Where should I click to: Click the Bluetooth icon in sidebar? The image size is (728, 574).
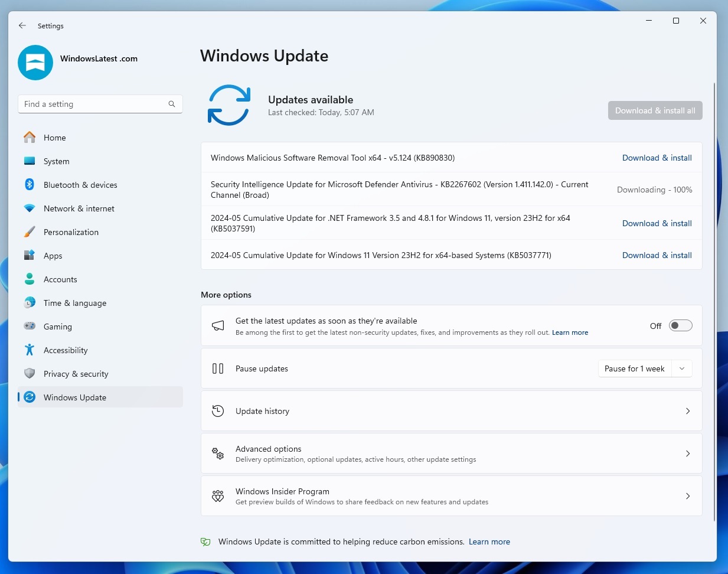[30, 184]
